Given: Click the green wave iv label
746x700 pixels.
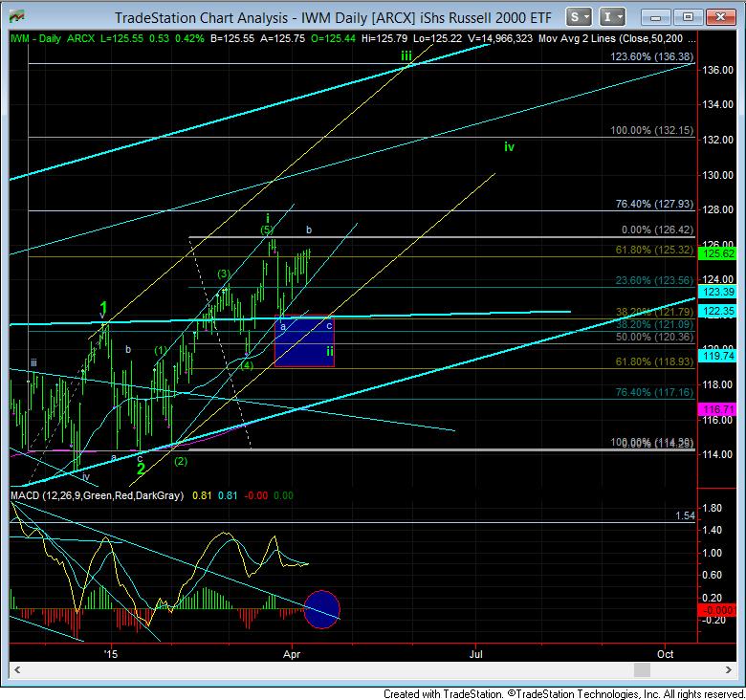Looking at the screenshot, I should pos(509,147).
